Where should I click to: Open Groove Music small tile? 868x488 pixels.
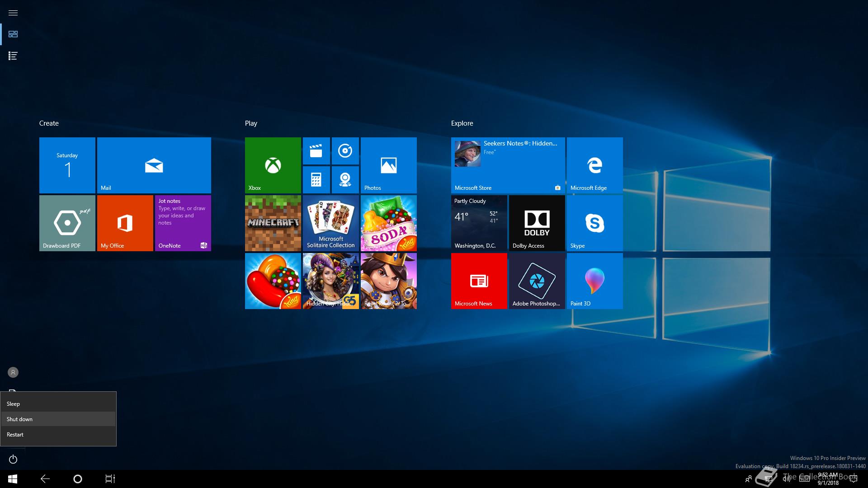pos(345,151)
